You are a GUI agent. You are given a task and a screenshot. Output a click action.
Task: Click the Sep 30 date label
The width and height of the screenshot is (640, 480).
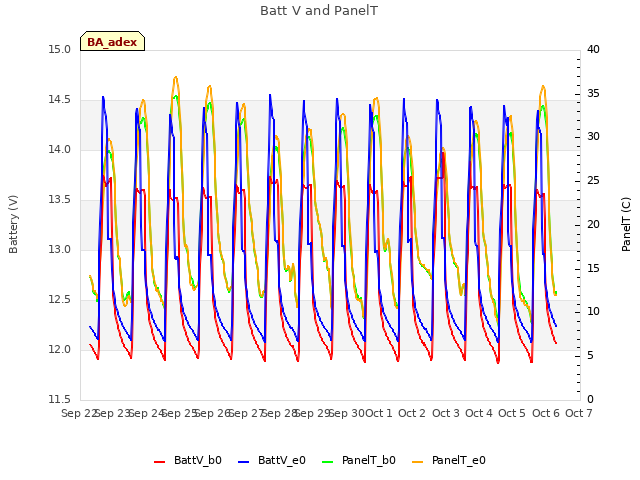(347, 413)
